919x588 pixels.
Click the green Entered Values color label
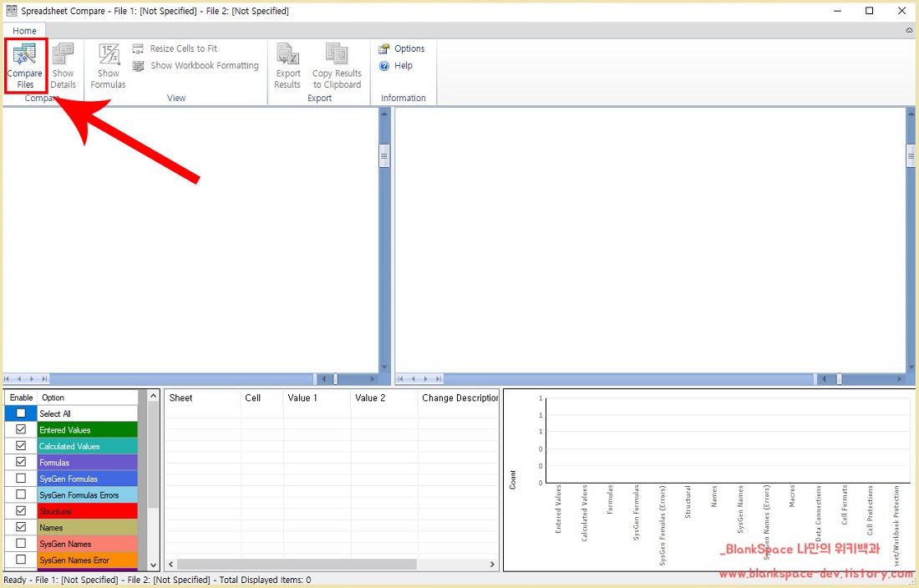88,430
